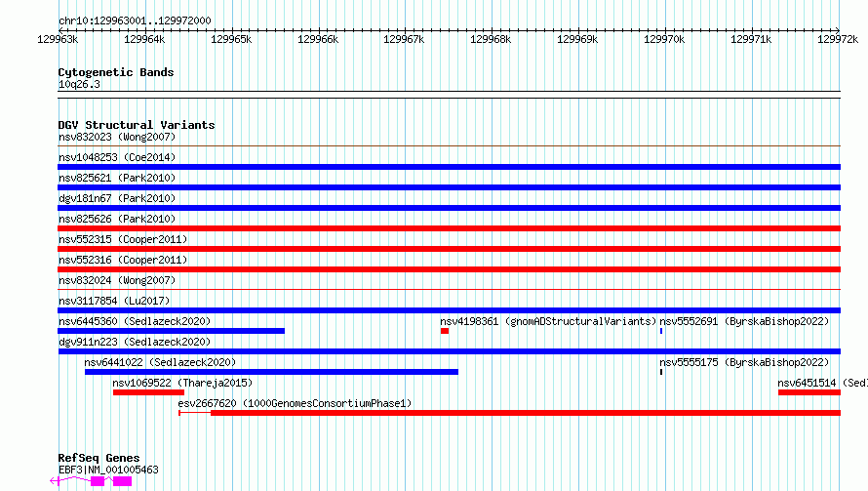Click the chr10:129963001..129972000 region label
Viewport: 868px width, 491px height.
point(135,20)
